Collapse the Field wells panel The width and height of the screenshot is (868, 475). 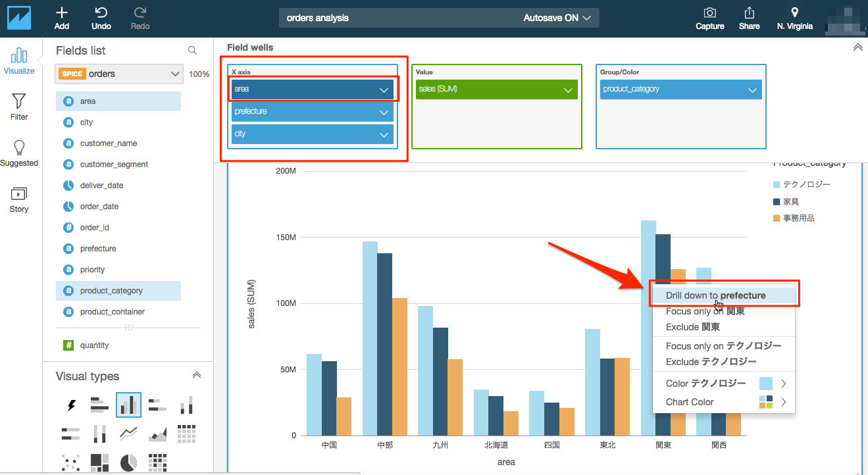(x=857, y=47)
